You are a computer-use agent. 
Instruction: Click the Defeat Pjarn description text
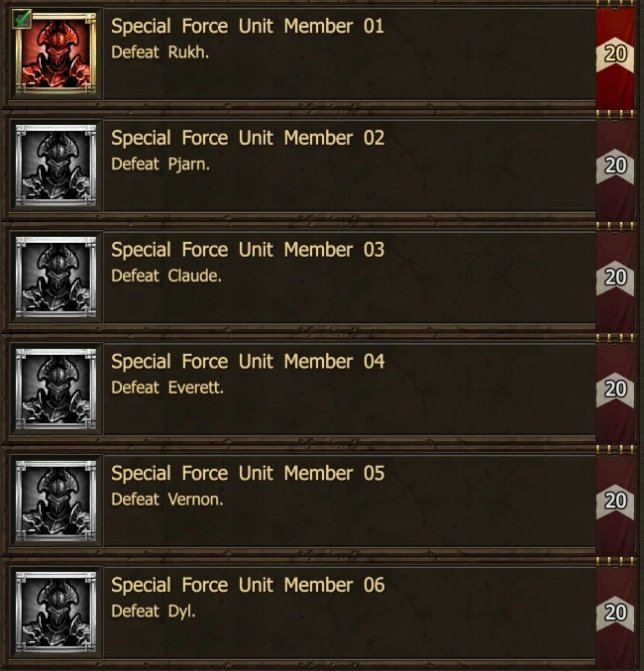click(161, 165)
